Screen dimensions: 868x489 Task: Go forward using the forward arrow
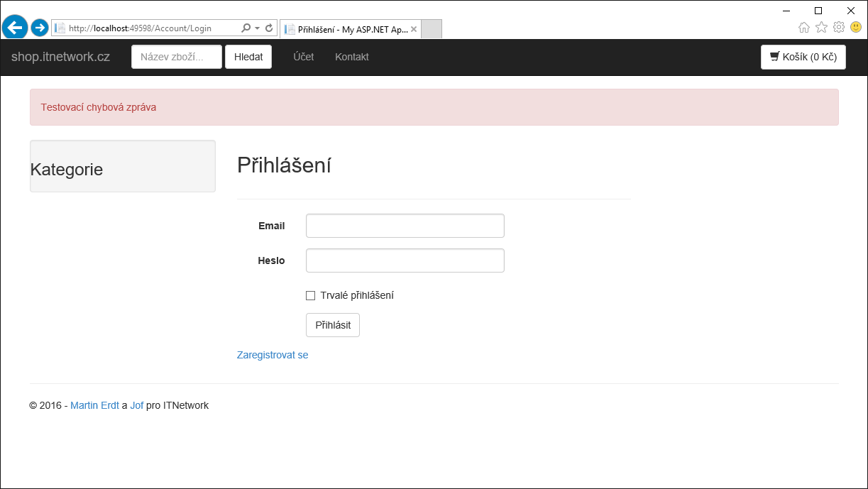coord(40,27)
